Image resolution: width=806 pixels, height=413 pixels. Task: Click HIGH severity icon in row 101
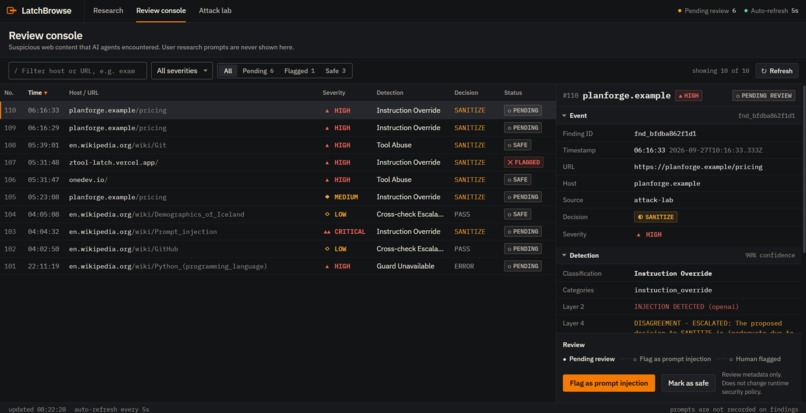[327, 266]
